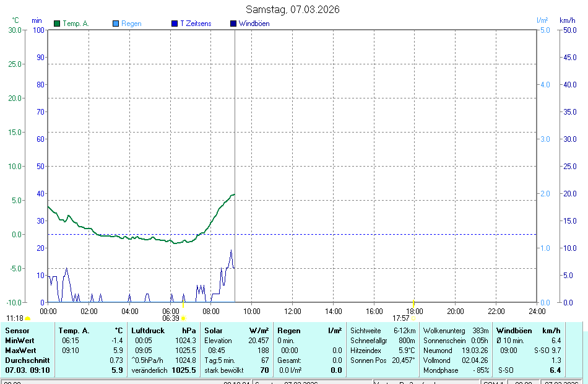Screen dimensions: 588x384
Task: Select the Luftdruck panel header
Action: click(148, 331)
